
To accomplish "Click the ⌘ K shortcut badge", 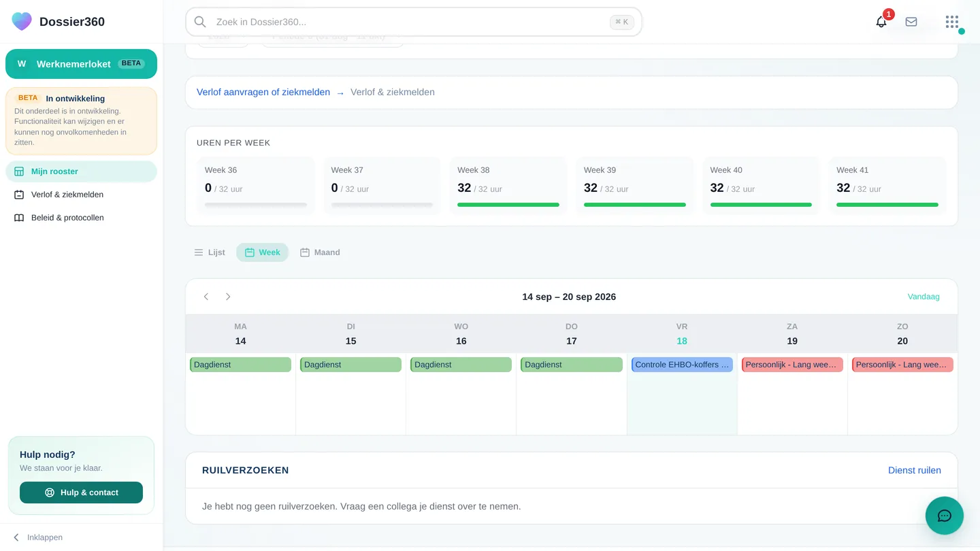I will pos(622,22).
